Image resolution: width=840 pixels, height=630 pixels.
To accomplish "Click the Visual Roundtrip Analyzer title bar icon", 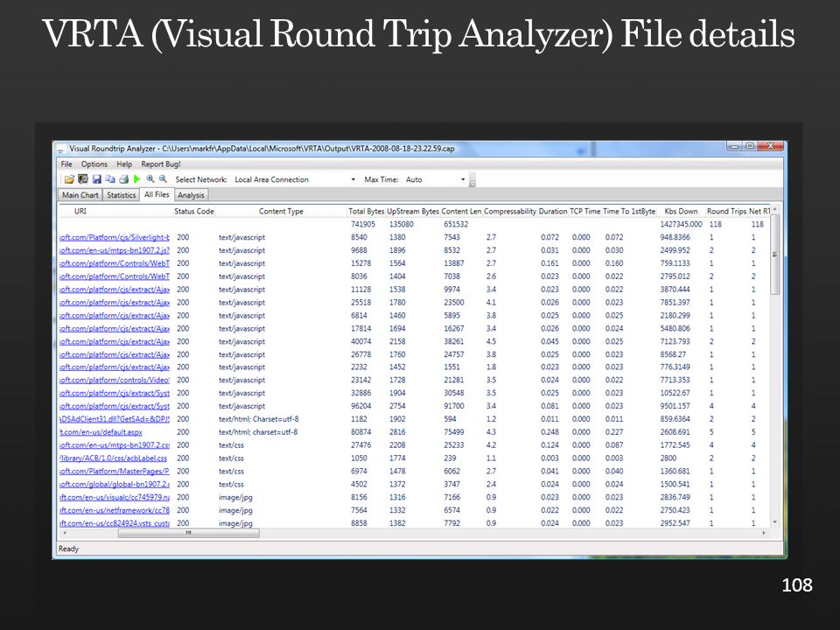I will (61, 149).
